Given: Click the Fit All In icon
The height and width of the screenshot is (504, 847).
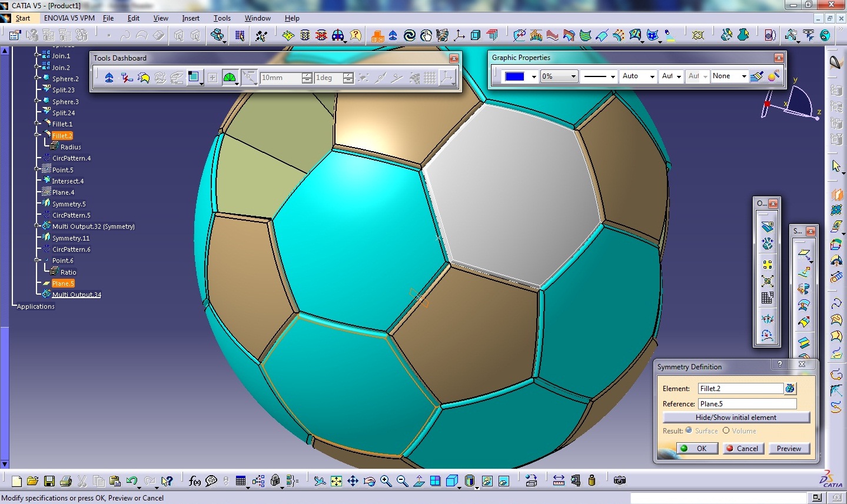Looking at the screenshot, I should point(336,481).
